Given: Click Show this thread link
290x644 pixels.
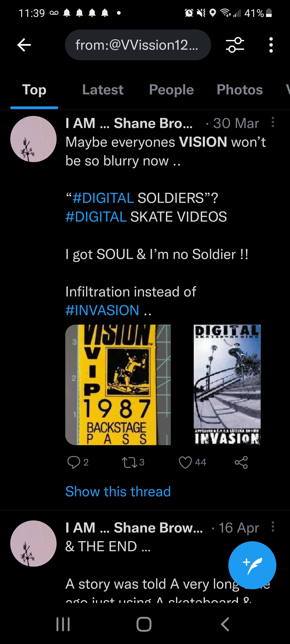Looking at the screenshot, I should tap(118, 491).
